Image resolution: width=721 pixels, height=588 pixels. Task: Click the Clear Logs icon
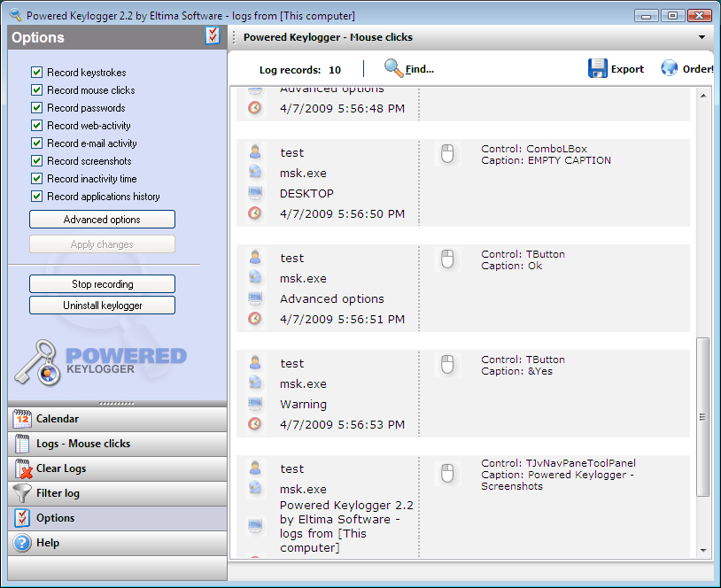[22, 468]
